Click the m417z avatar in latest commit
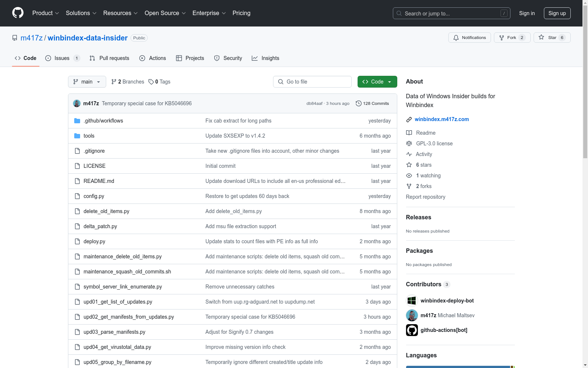Screen dimensions: 588x368 click(77, 103)
